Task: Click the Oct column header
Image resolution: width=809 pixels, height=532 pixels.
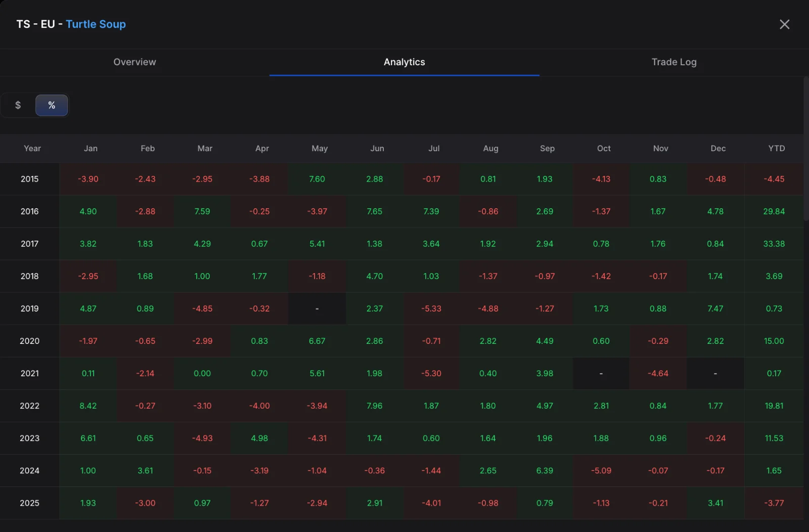Action: pyautogui.click(x=604, y=148)
